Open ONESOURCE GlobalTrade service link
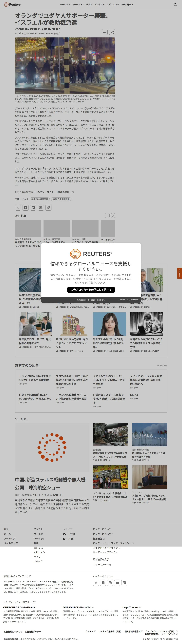The height and width of the screenshot is (644, 182). (x=20, y=608)
